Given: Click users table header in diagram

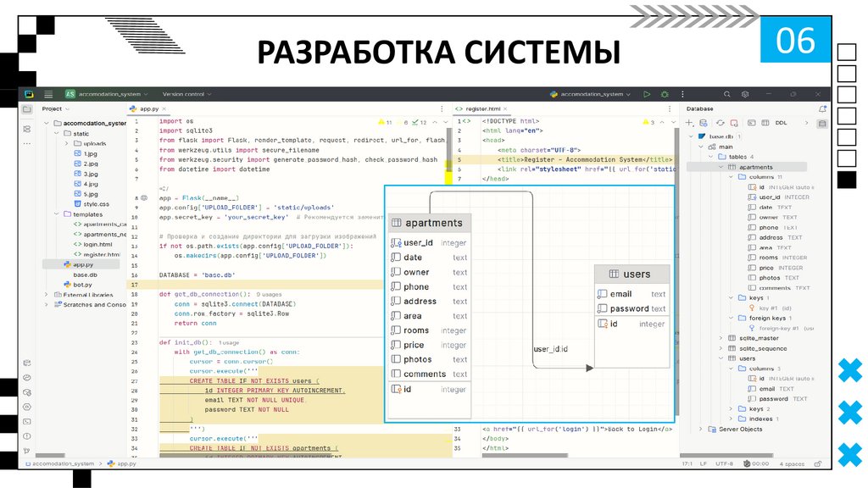Looking at the screenshot, I should (632, 274).
